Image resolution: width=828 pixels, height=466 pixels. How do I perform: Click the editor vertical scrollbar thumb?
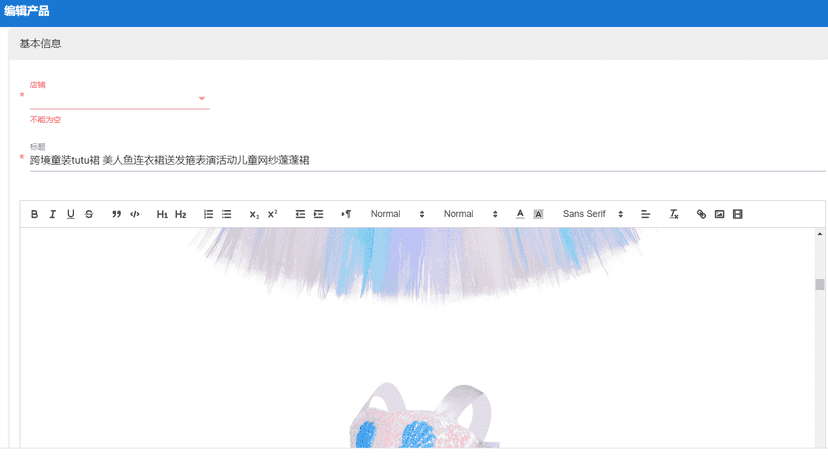pyautogui.click(x=820, y=284)
